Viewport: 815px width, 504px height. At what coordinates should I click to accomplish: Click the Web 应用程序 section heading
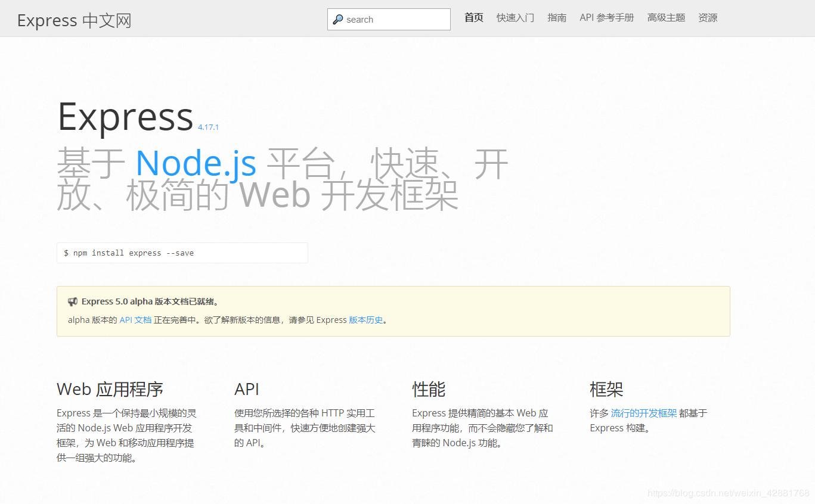tap(110, 389)
